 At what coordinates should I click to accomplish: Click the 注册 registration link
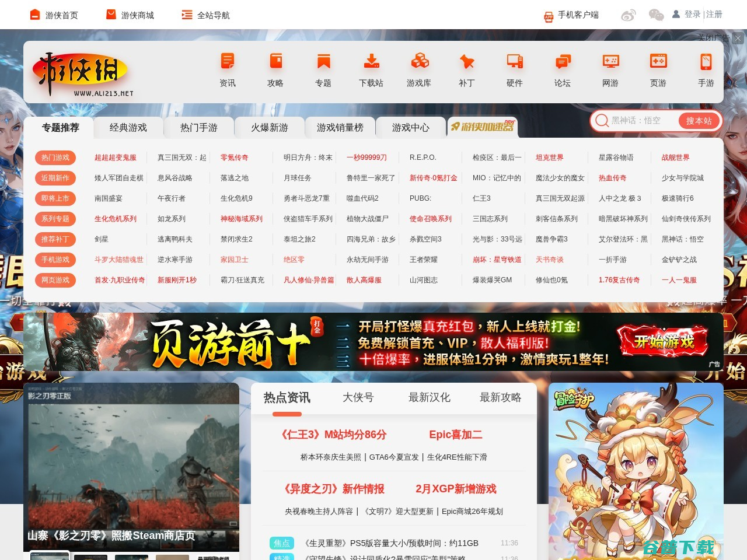(x=713, y=14)
